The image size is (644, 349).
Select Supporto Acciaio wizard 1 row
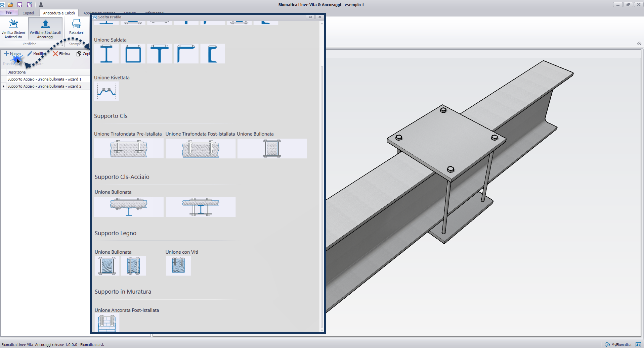point(44,79)
